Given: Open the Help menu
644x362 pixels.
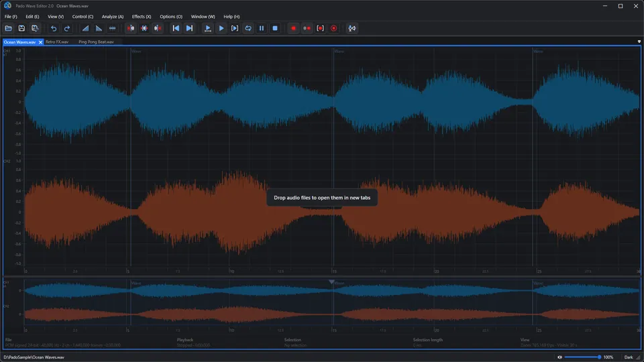Looking at the screenshot, I should [231, 16].
